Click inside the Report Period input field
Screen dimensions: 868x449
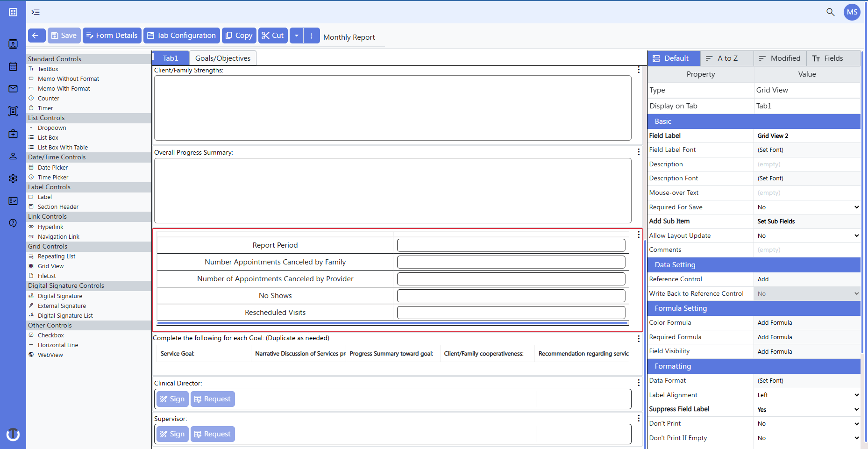(511, 245)
